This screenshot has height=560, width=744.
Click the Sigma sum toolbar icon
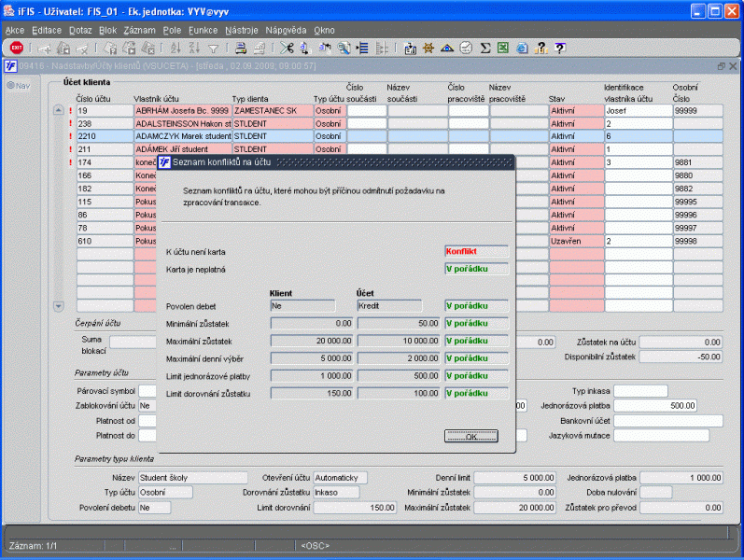[x=485, y=48]
